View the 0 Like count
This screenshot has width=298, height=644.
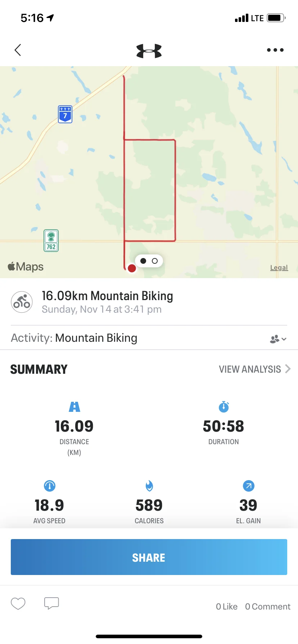tap(227, 607)
